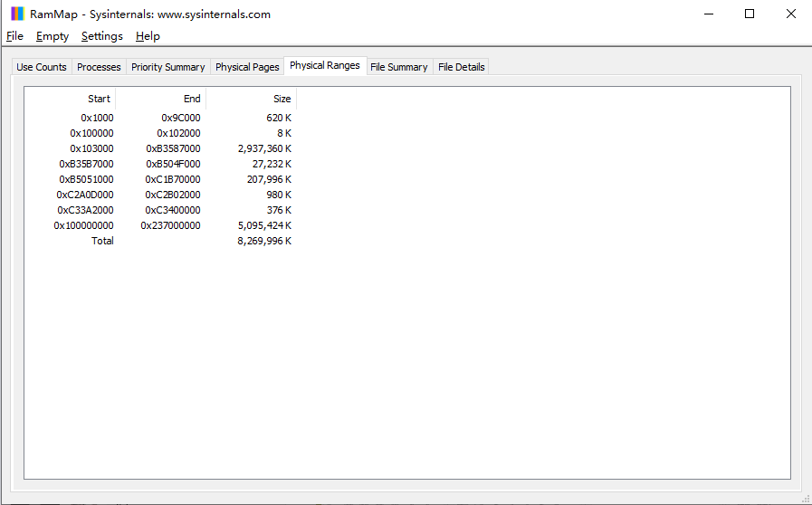Switch to the File Details tab
The width and height of the screenshot is (812, 505).
click(462, 67)
